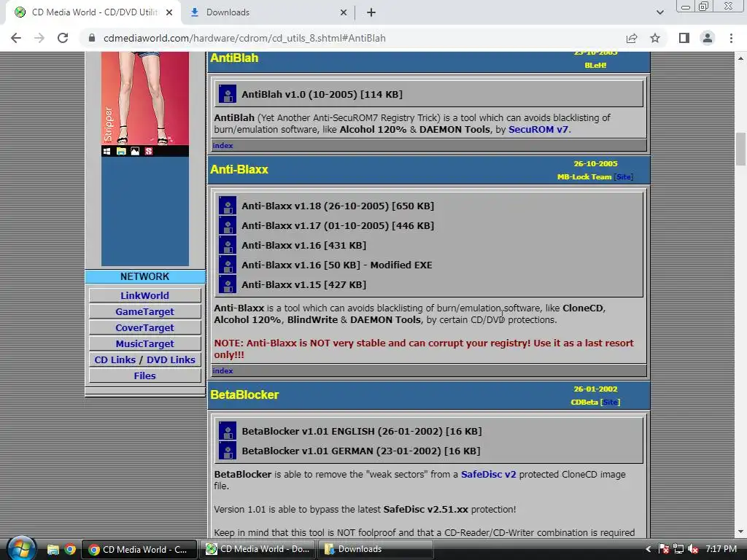Image resolution: width=747 pixels, height=560 pixels.
Task: Launch Chrome from the pinned taskbar icon
Action: click(70, 550)
